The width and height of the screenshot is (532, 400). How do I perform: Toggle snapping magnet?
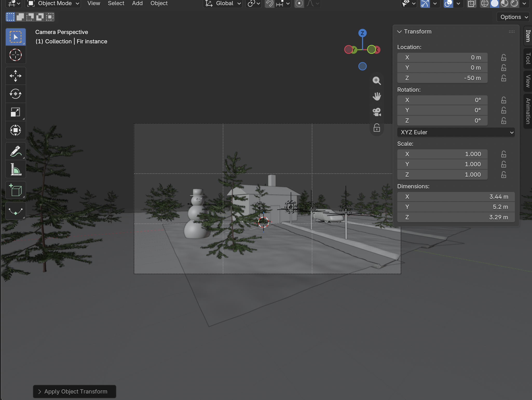pyautogui.click(x=270, y=3)
